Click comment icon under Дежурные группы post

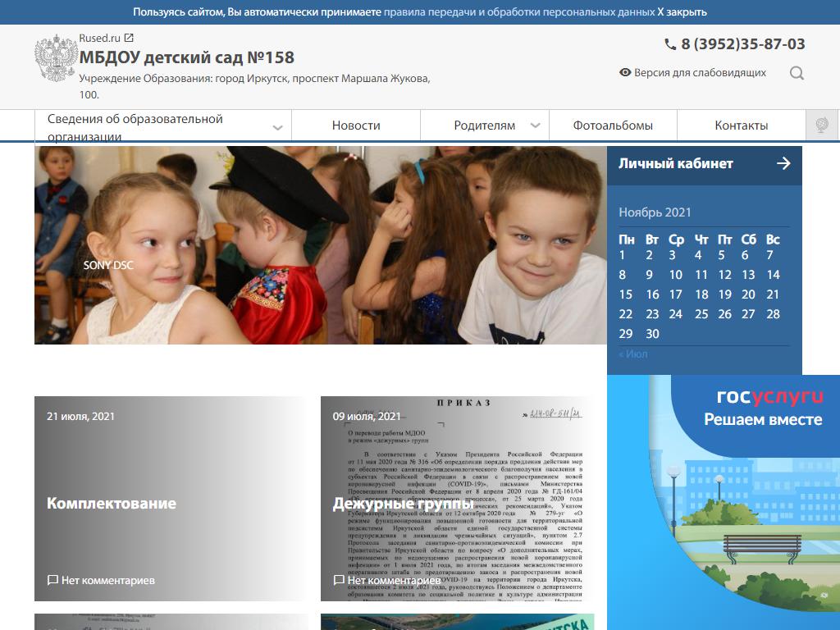pos(339,580)
